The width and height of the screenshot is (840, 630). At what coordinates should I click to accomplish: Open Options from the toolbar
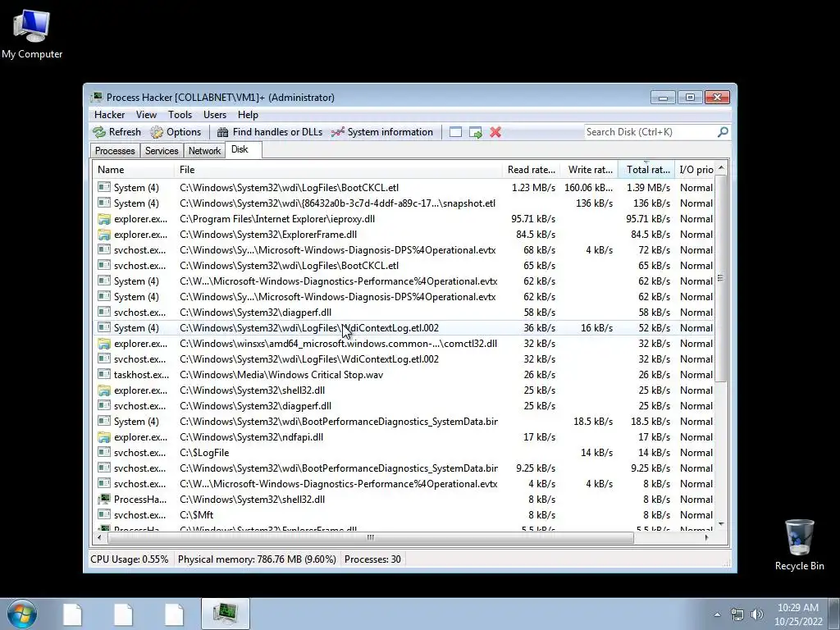(x=176, y=132)
